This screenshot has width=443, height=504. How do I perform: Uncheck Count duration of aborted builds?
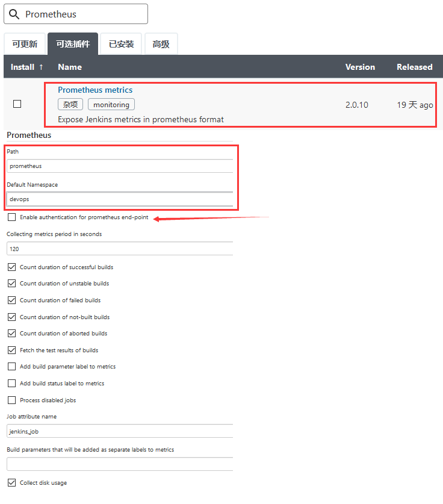[12, 334]
